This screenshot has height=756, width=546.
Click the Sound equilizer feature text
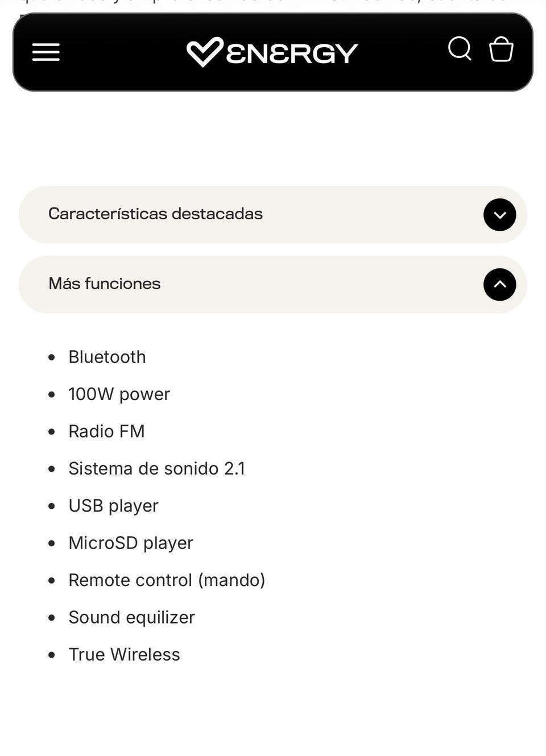point(131,617)
